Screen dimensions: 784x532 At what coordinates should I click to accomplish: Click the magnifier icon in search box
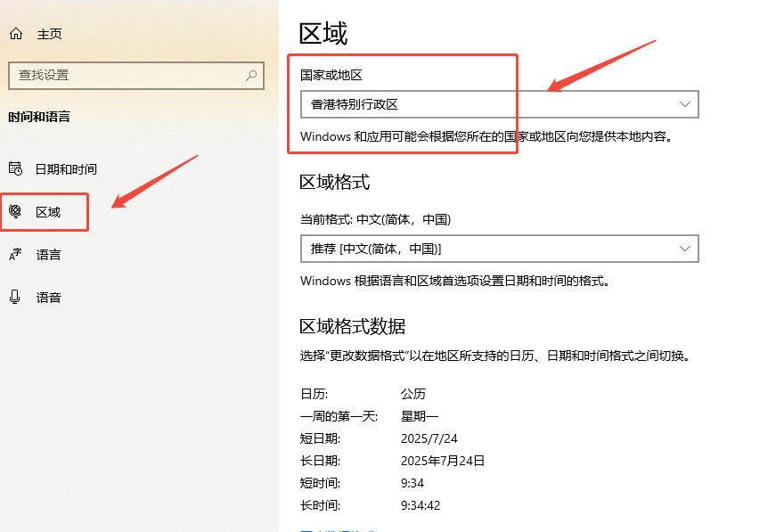[253, 76]
